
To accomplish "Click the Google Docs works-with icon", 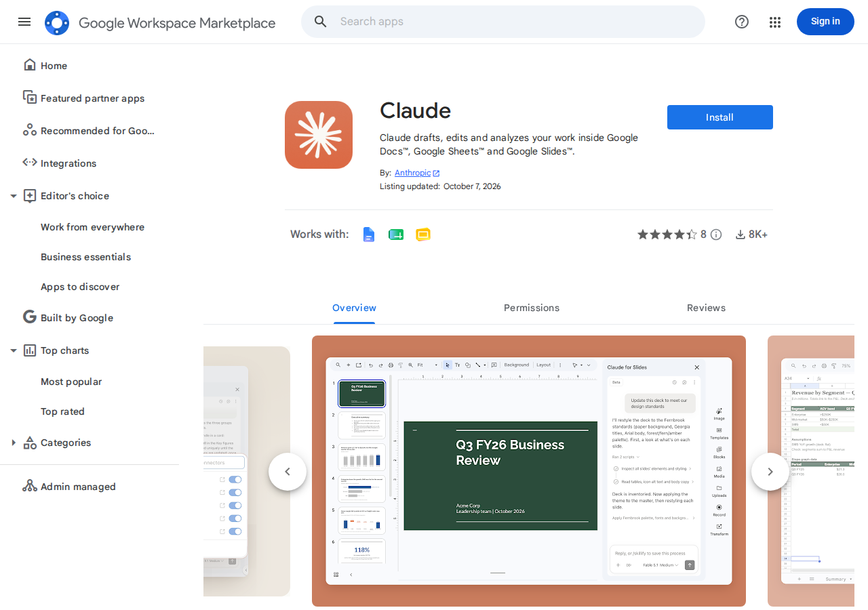I will coord(369,235).
